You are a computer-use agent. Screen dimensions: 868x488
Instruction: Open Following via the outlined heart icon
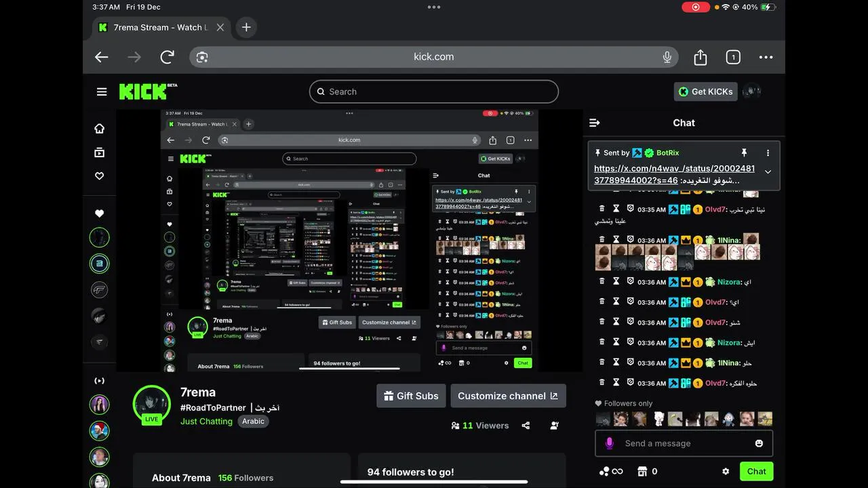click(100, 176)
